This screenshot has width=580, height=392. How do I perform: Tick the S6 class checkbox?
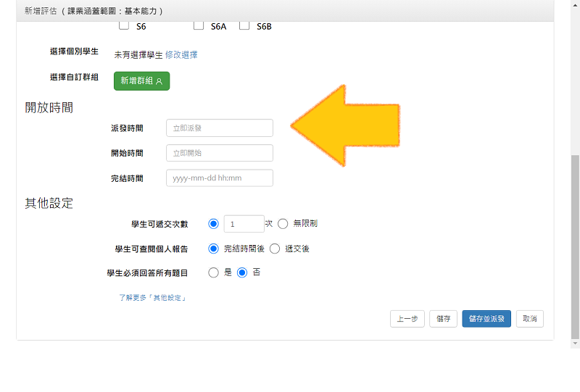(x=124, y=26)
